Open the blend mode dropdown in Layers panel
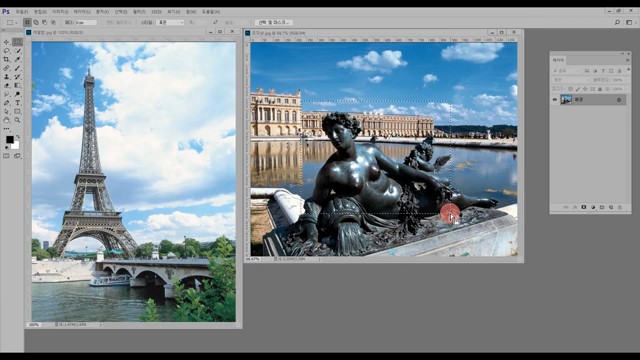This screenshot has height=360, width=640. (x=571, y=80)
